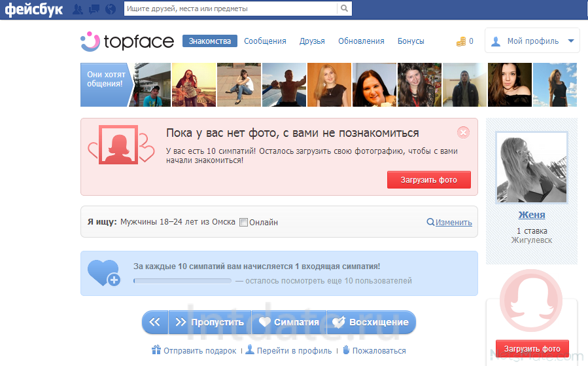Viewport: 588px width, 366px height.
Task: Click the coins balance icon
Action: (461, 41)
